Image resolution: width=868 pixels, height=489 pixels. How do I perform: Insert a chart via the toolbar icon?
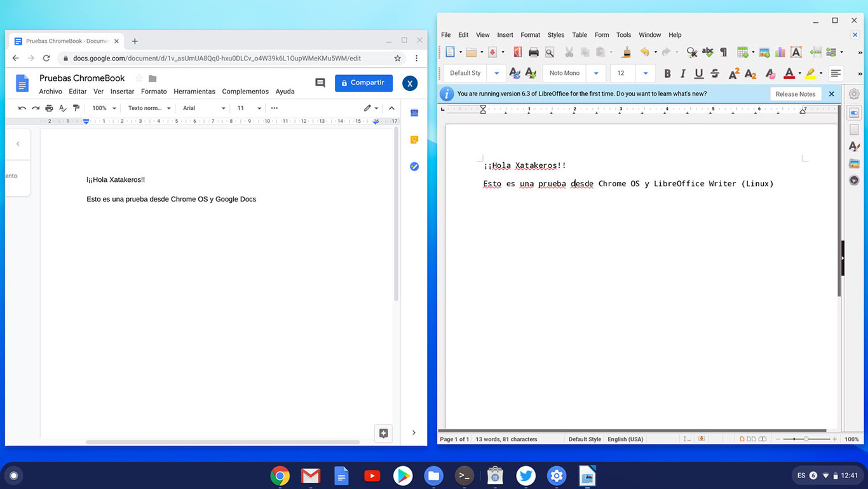[x=780, y=52]
